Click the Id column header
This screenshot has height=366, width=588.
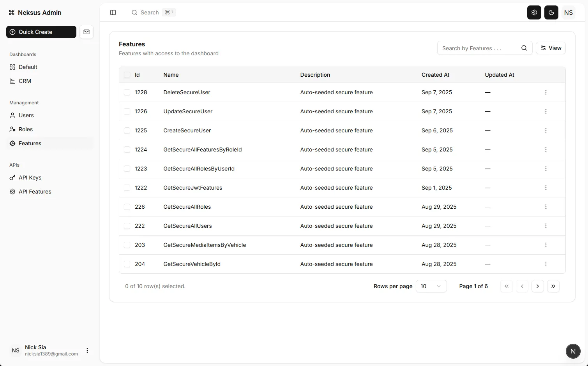(x=137, y=75)
